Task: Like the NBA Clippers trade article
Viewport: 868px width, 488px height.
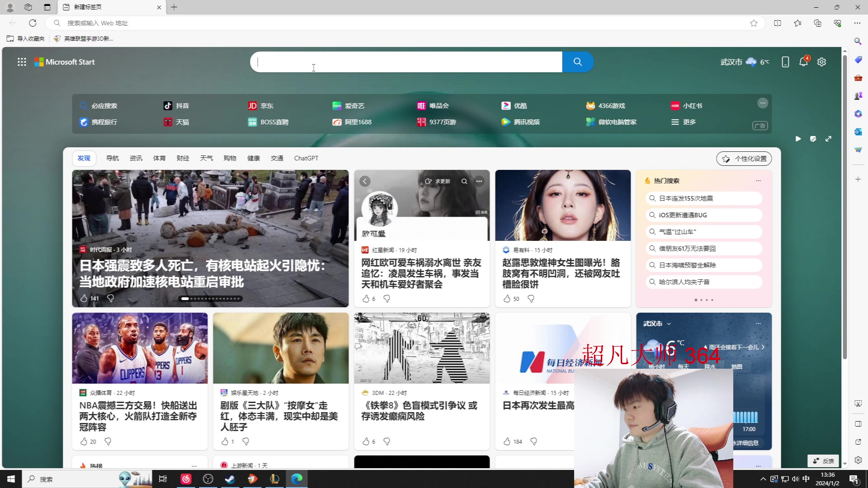Action: pos(84,441)
